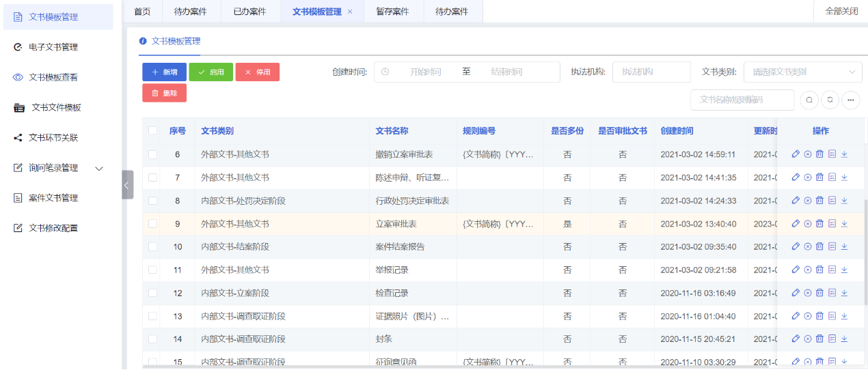Click the edit pencil icon for 撤销立案审批表

click(x=796, y=154)
